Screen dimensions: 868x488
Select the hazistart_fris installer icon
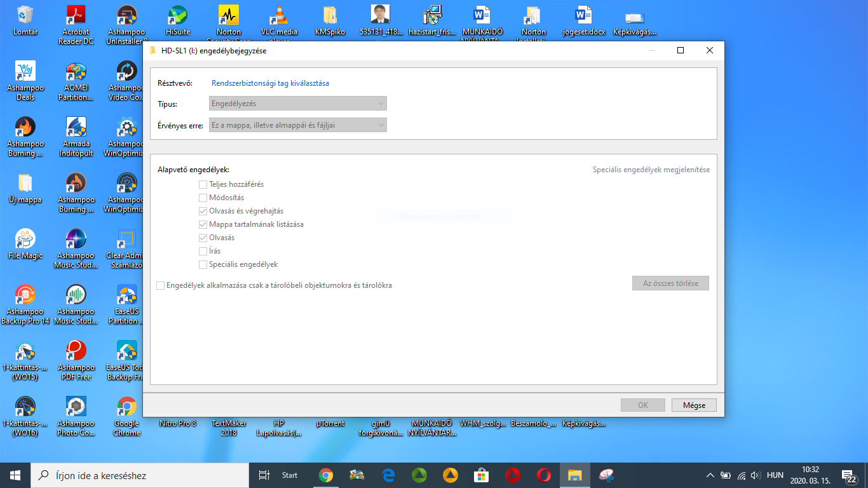coord(432,20)
